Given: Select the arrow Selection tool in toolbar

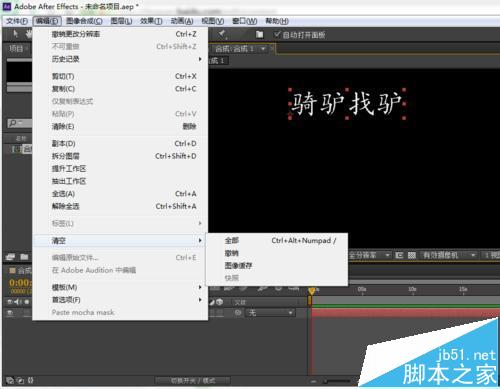Looking at the screenshot, I should (x=15, y=34).
